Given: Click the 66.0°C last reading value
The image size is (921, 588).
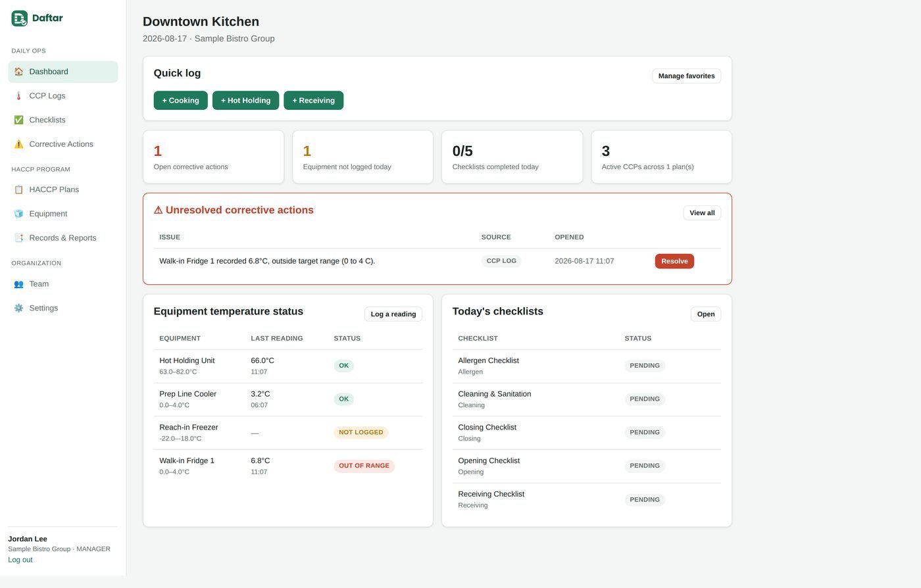Looking at the screenshot, I should click(262, 361).
